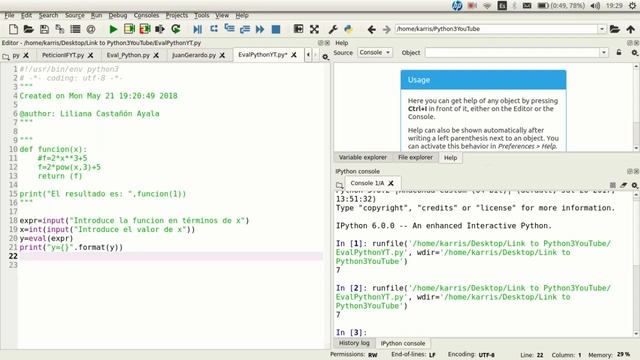Open the Projects menu
Viewport: 640px width, 360px height.
(177, 16)
